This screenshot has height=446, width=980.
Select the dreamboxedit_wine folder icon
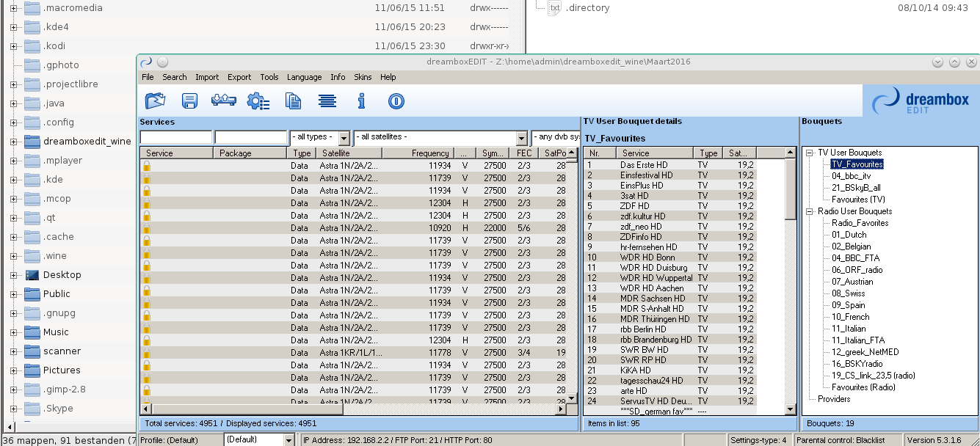point(32,142)
